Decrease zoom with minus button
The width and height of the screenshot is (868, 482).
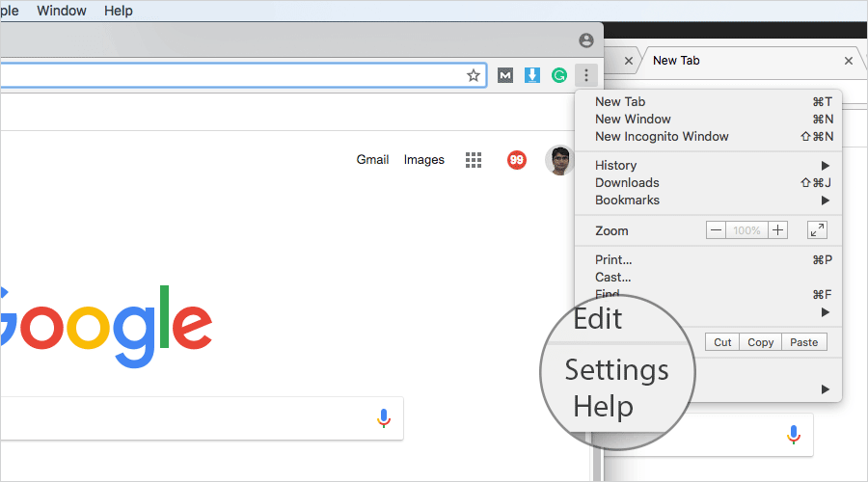coord(716,230)
